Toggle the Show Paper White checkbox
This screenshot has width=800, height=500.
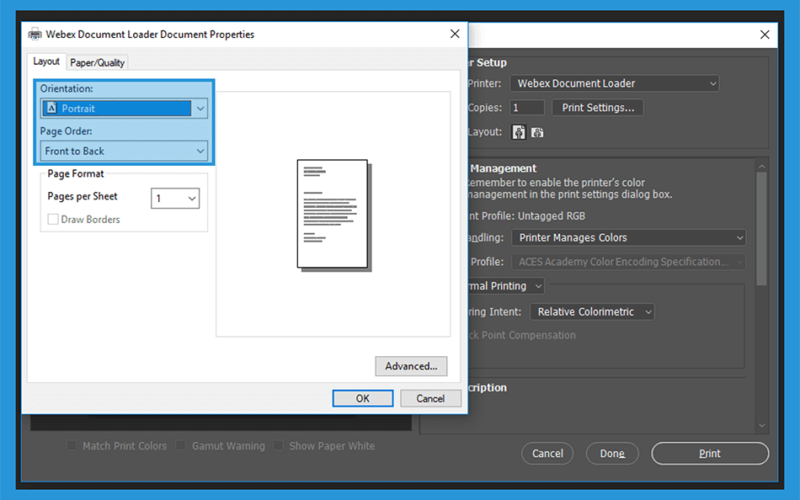278,445
